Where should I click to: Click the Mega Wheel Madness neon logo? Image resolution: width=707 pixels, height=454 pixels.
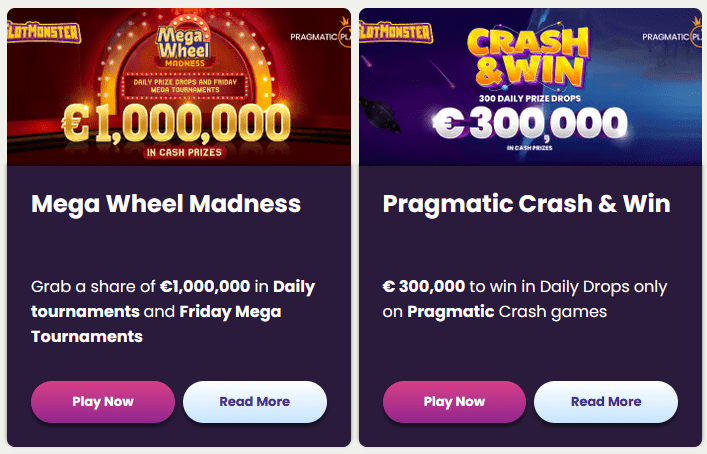[x=182, y=48]
